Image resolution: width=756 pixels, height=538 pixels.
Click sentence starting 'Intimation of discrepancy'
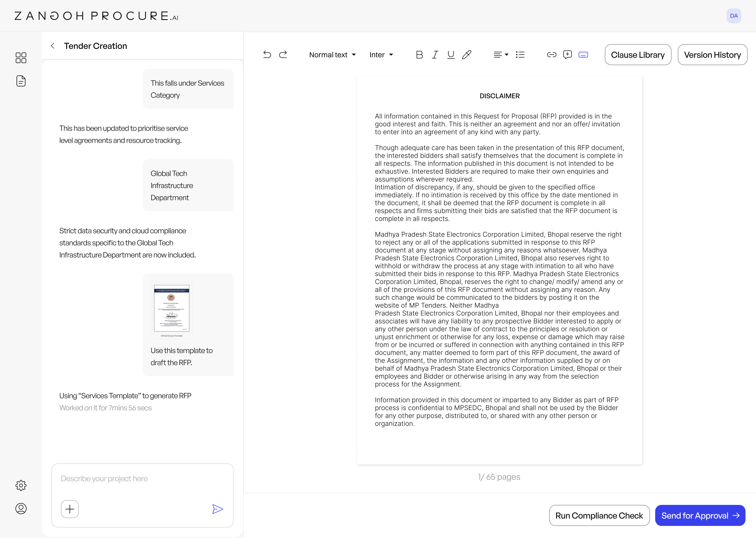pyautogui.click(x=496, y=203)
